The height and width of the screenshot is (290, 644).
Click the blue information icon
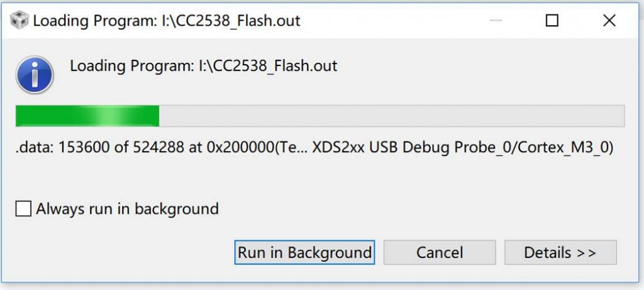coord(35,74)
